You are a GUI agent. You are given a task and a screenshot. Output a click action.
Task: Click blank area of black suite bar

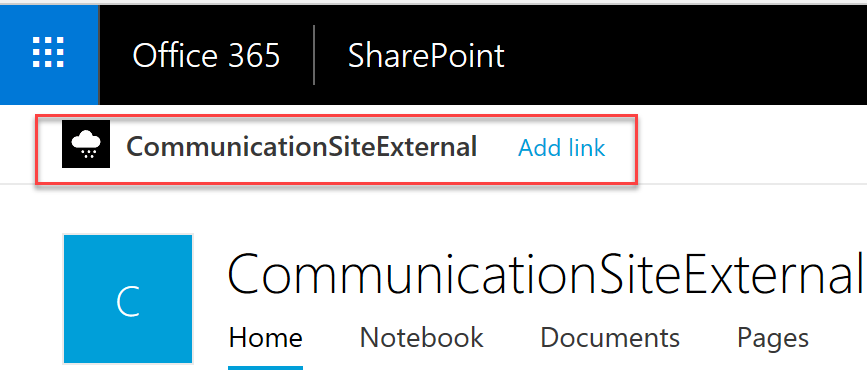(686, 55)
